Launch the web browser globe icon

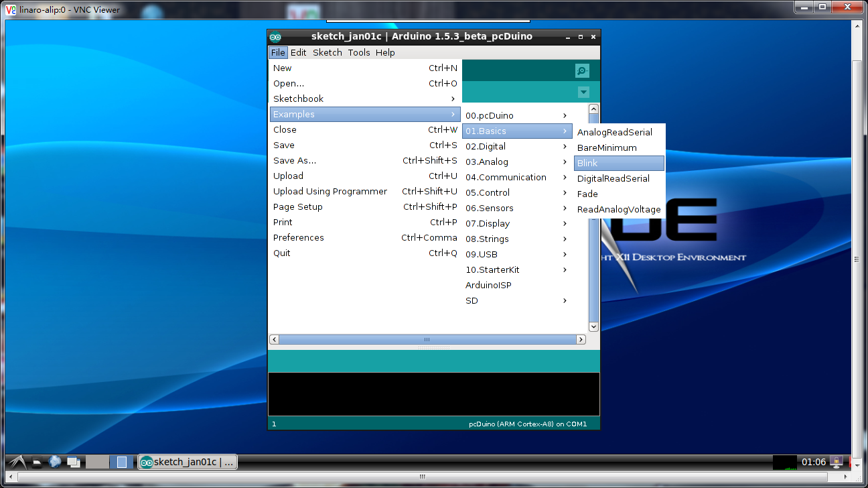coord(55,462)
